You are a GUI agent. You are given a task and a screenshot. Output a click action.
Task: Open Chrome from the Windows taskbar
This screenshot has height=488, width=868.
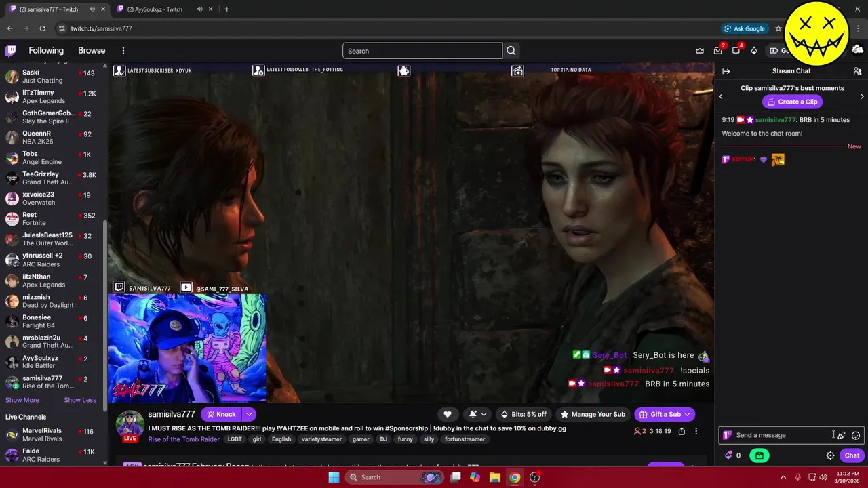pos(515,477)
